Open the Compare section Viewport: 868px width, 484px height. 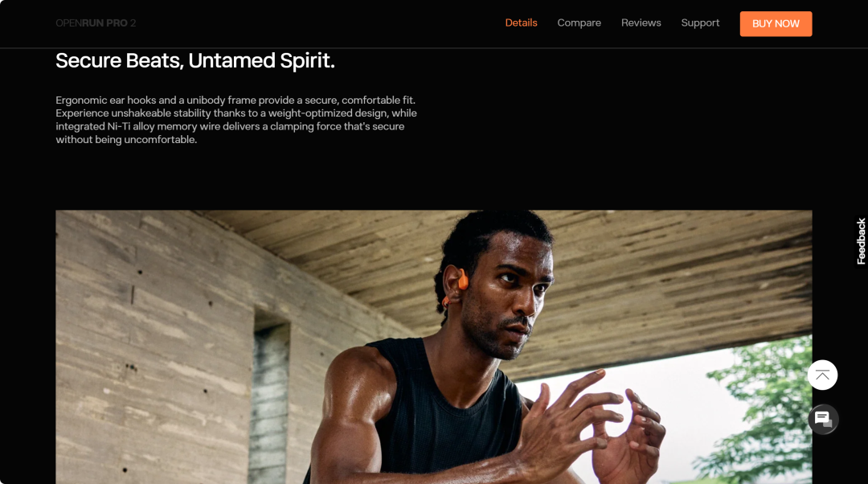pyautogui.click(x=579, y=23)
